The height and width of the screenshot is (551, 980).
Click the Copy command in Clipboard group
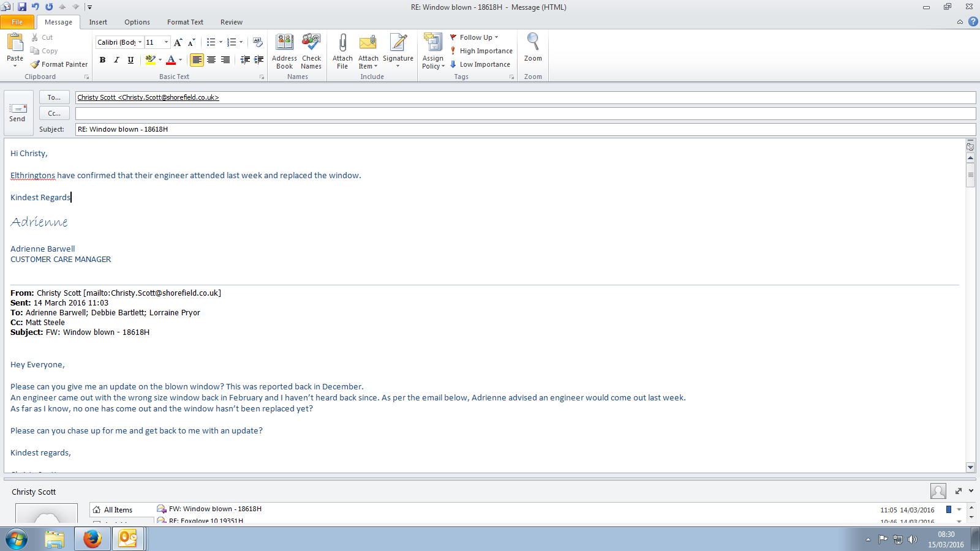pos(44,51)
